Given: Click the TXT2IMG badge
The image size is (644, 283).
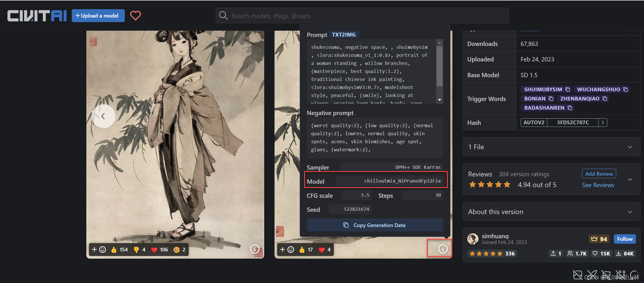Looking at the screenshot, I should click(344, 34).
